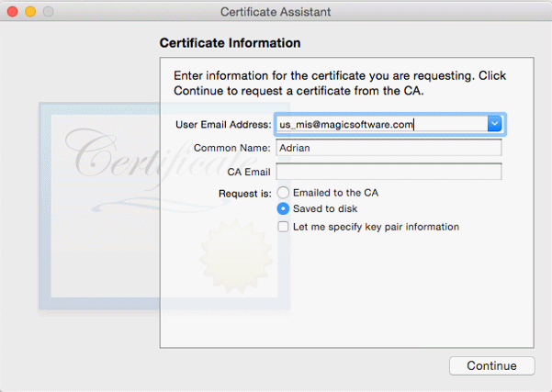Select the Saved to disk option
552x392 pixels.
283,208
